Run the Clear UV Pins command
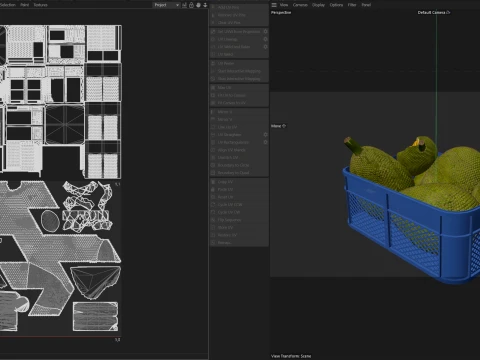Viewport: 480px width, 360px height. click(239, 23)
